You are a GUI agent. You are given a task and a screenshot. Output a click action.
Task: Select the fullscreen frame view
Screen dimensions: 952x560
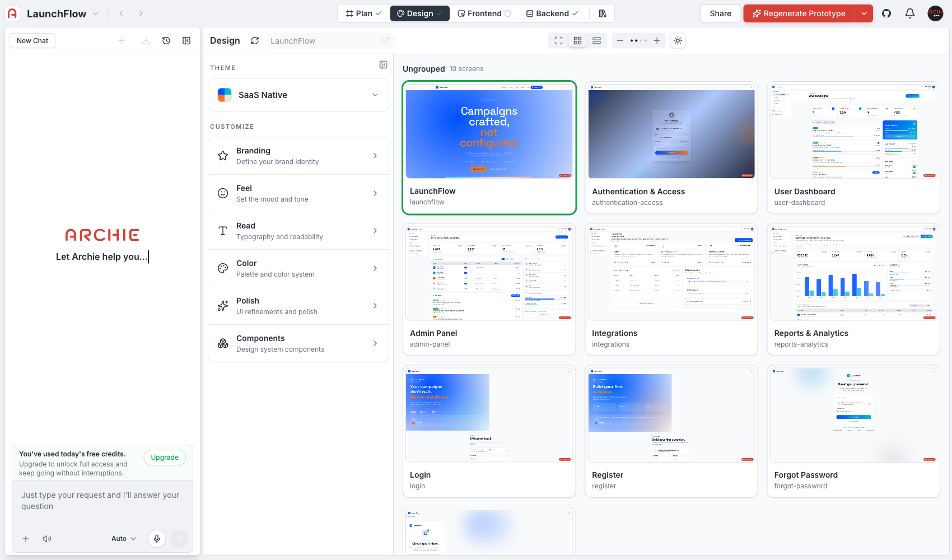point(558,41)
